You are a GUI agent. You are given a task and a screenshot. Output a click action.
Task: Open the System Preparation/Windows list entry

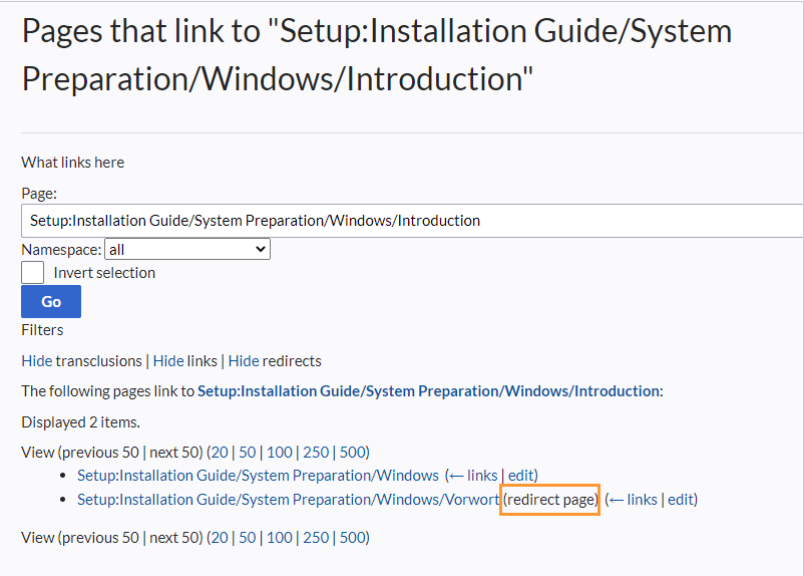point(258,475)
